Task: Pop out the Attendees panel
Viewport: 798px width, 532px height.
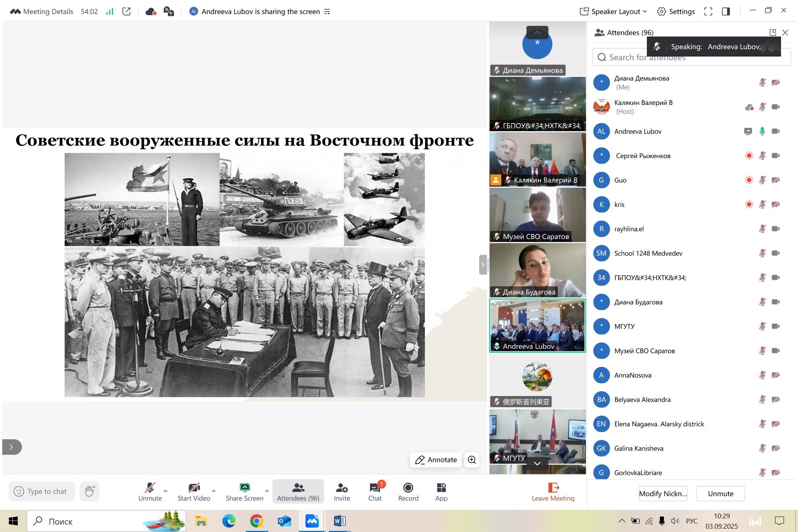Action: click(x=773, y=33)
